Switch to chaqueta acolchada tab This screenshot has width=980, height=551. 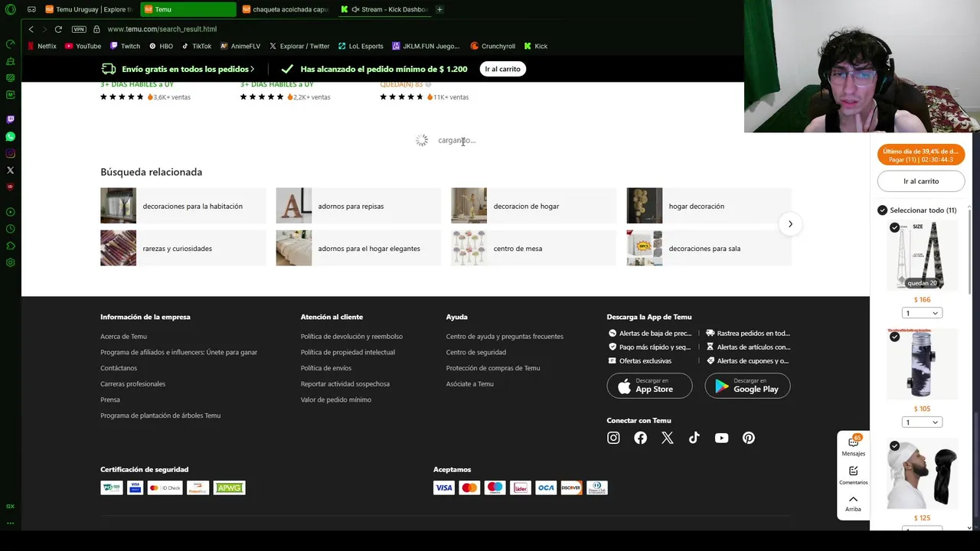pos(286,9)
